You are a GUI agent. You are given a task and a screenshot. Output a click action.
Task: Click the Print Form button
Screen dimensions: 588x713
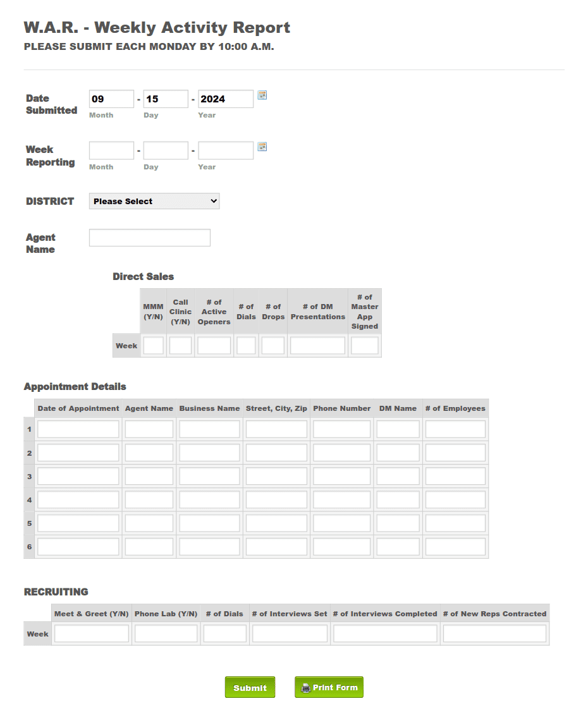tap(329, 687)
